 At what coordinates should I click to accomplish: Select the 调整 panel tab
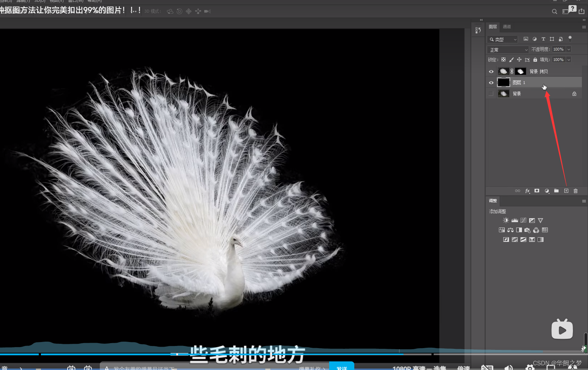point(493,201)
